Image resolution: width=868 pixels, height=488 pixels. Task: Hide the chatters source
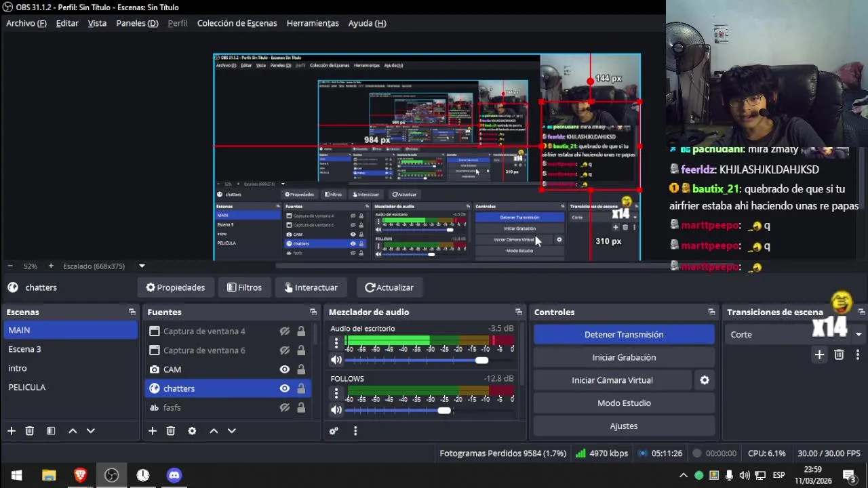pos(285,388)
